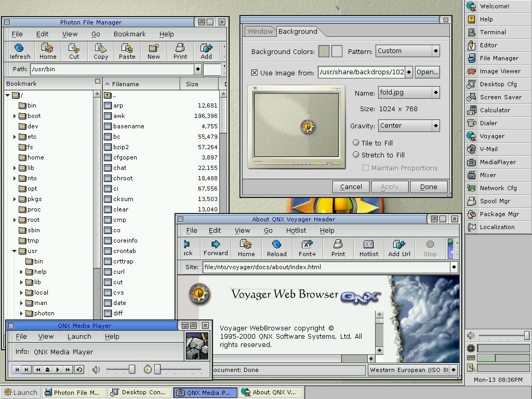Open the Western European encoding dropdown
The image size is (532, 399).
[454, 370]
